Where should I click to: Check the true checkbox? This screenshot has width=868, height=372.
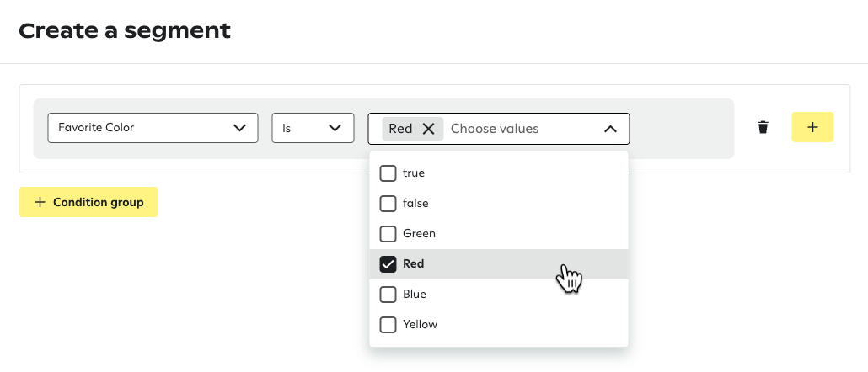pyautogui.click(x=388, y=173)
